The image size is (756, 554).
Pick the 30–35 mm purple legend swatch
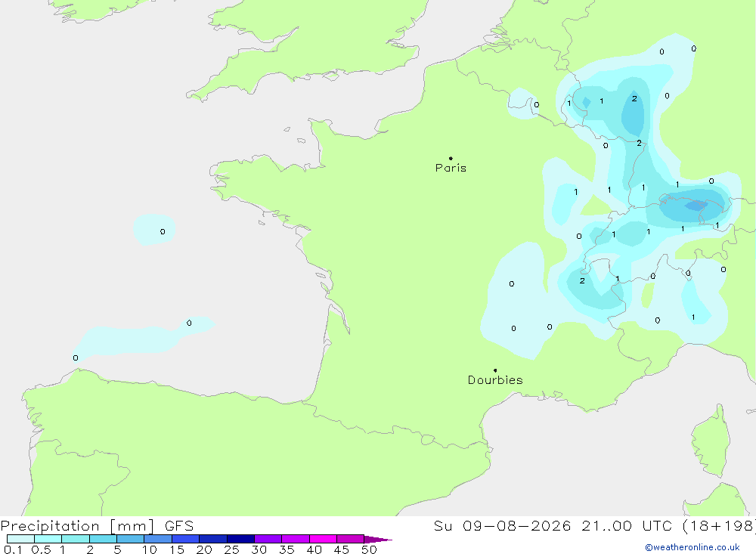click(268, 539)
